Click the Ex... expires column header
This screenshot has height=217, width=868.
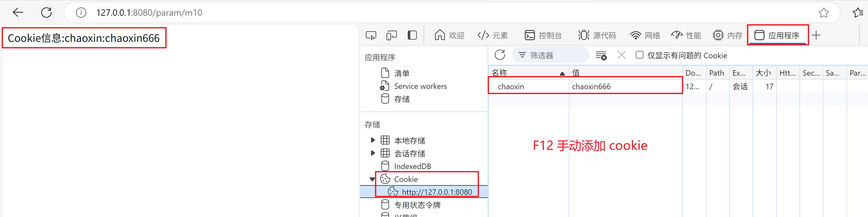(x=741, y=73)
